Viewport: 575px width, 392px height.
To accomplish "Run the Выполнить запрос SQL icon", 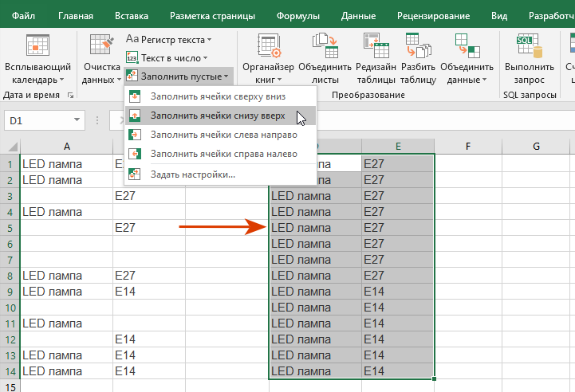I will coord(525,46).
